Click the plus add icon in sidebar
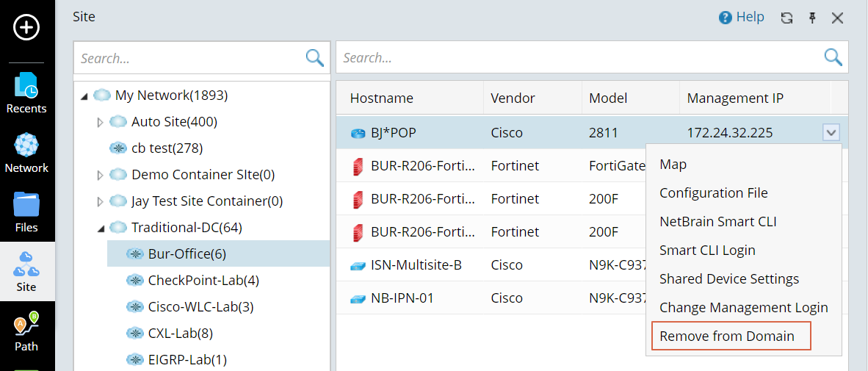 pyautogui.click(x=27, y=28)
